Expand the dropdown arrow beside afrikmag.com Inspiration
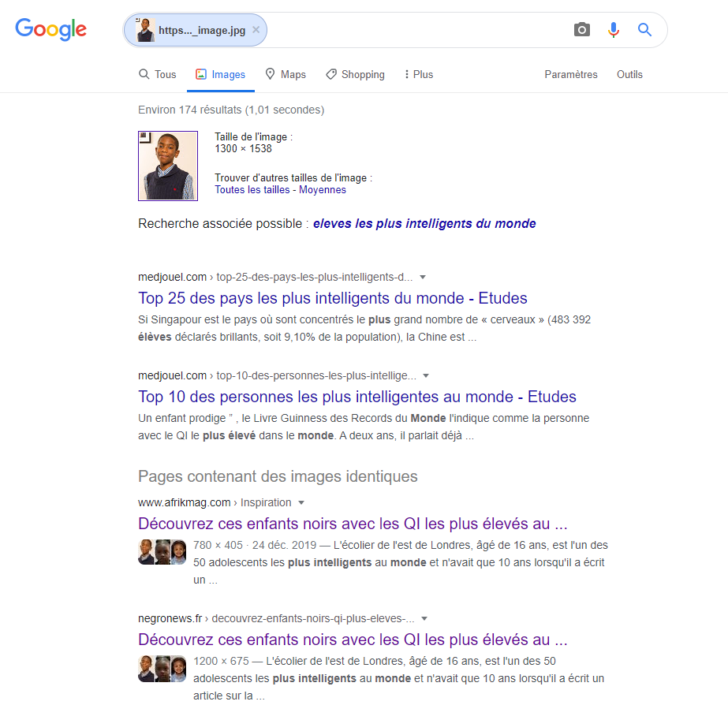The height and width of the screenshot is (720, 728). (x=301, y=503)
